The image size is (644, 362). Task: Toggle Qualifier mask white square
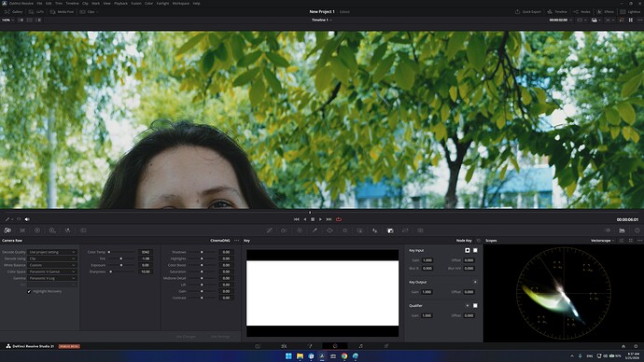pos(475,306)
